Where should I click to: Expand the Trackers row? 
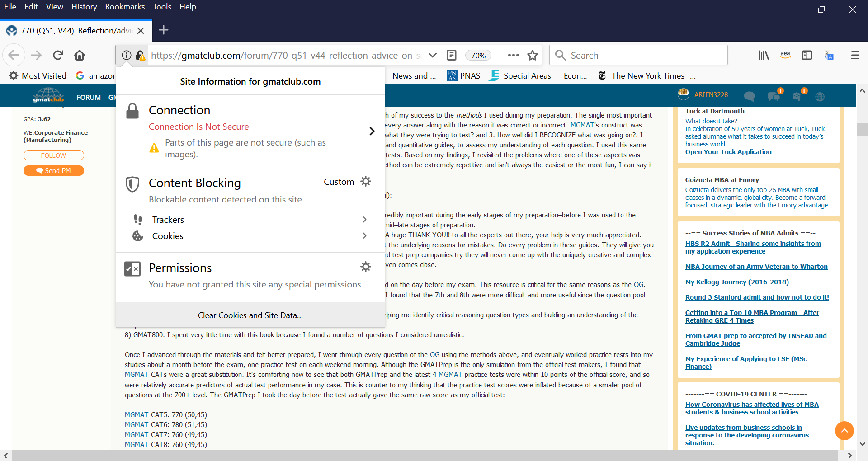click(250, 220)
